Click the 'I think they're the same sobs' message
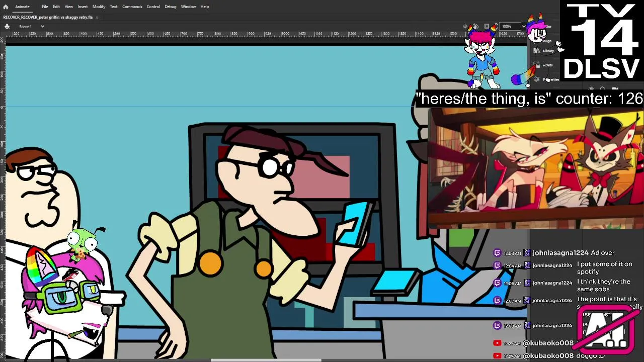644x362 pixels. tap(603, 285)
